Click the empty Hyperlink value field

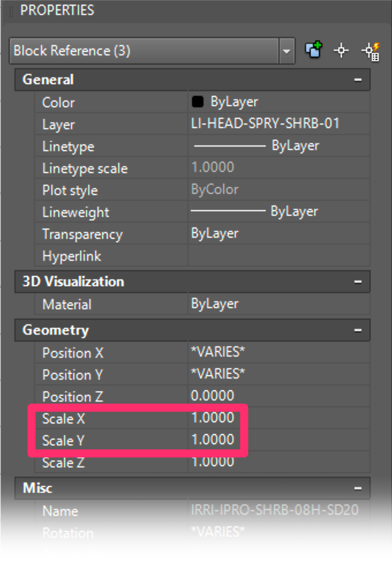pyautogui.click(x=278, y=256)
